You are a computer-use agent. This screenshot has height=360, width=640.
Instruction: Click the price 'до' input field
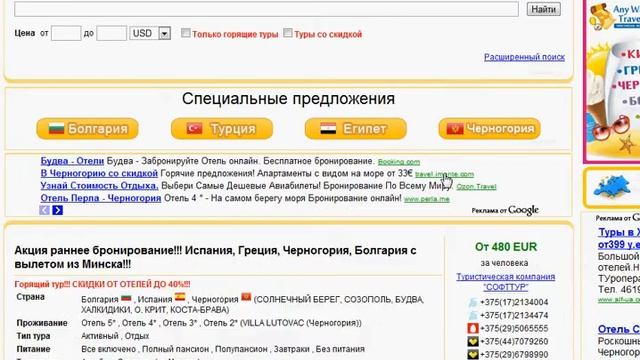point(111,33)
